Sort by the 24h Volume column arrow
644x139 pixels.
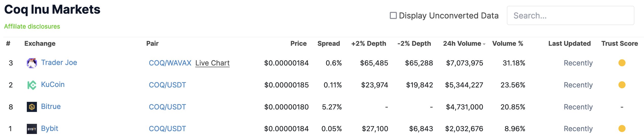tap(484, 44)
